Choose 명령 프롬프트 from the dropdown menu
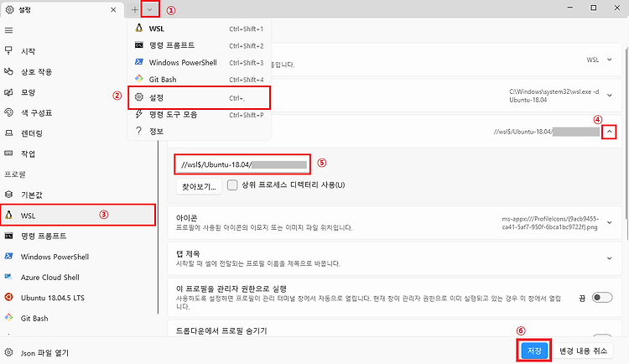Image resolution: width=629 pixels, height=364 pixels. (200, 45)
